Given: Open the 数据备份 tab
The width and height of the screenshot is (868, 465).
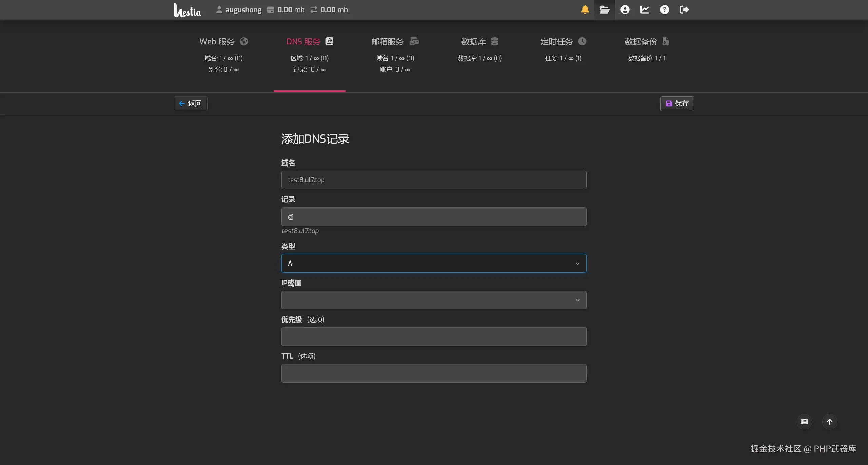Looking at the screenshot, I should (x=646, y=42).
